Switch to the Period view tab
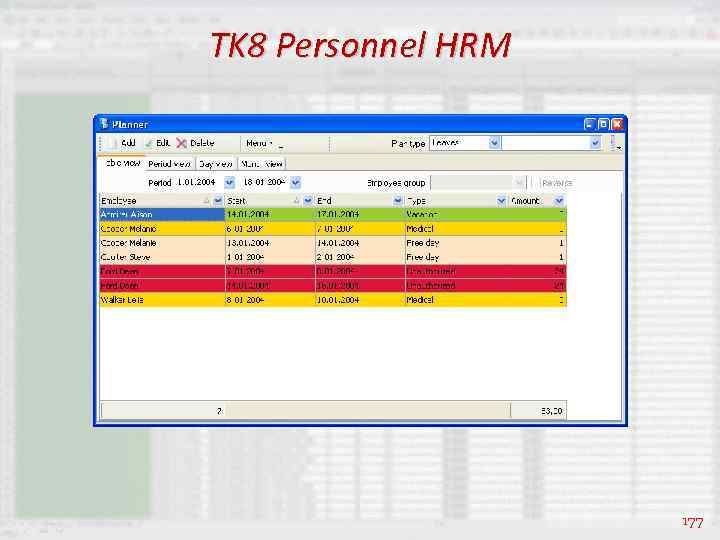 point(169,164)
